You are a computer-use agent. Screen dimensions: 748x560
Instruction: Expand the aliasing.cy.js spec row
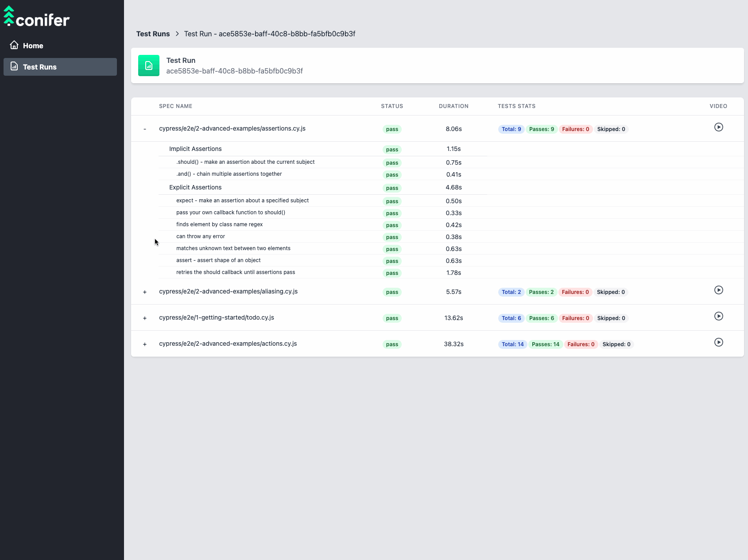(145, 292)
